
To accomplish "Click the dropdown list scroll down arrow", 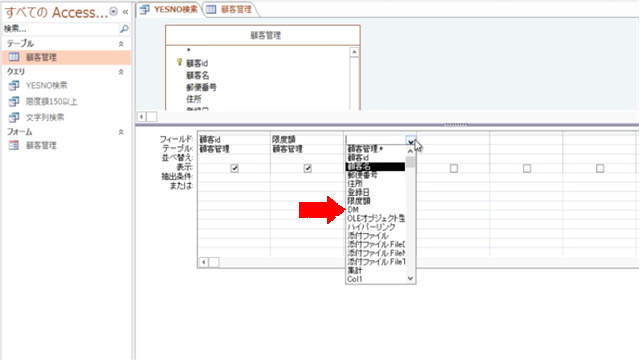I will tap(411, 278).
